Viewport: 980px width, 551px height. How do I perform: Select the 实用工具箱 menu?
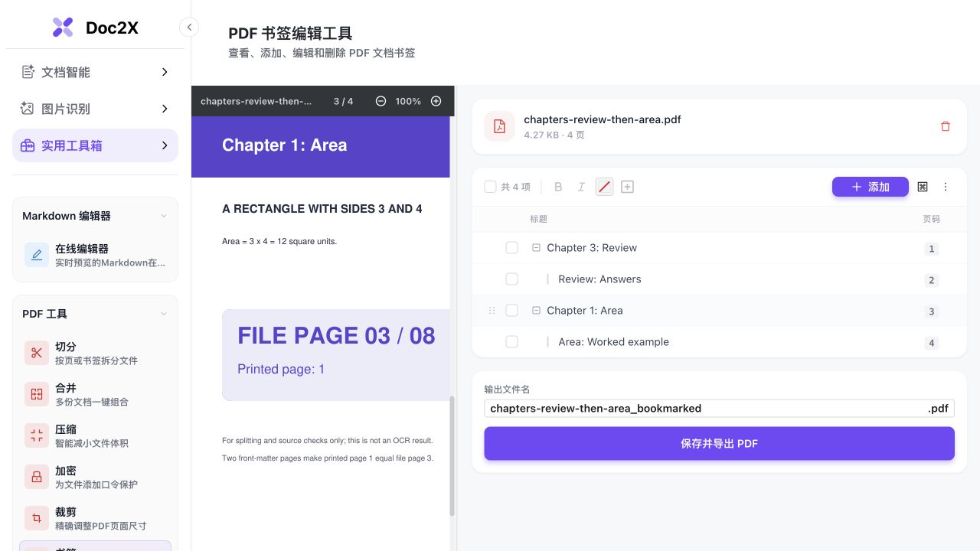coord(95,145)
